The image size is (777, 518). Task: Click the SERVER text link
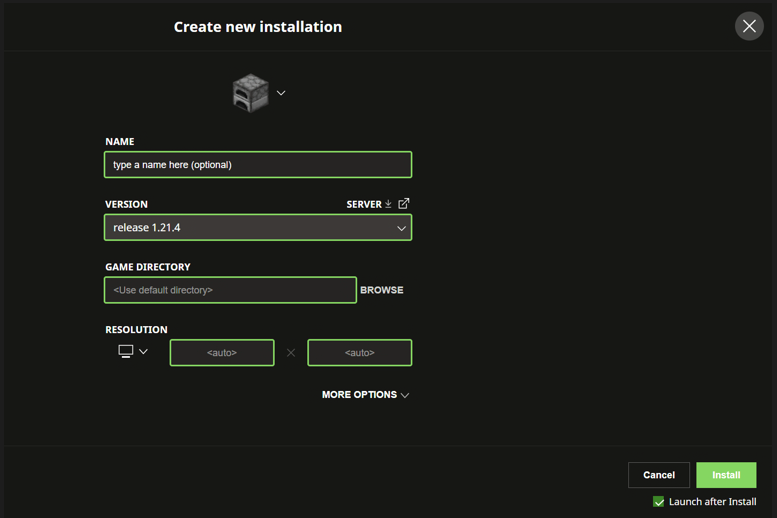tap(364, 204)
